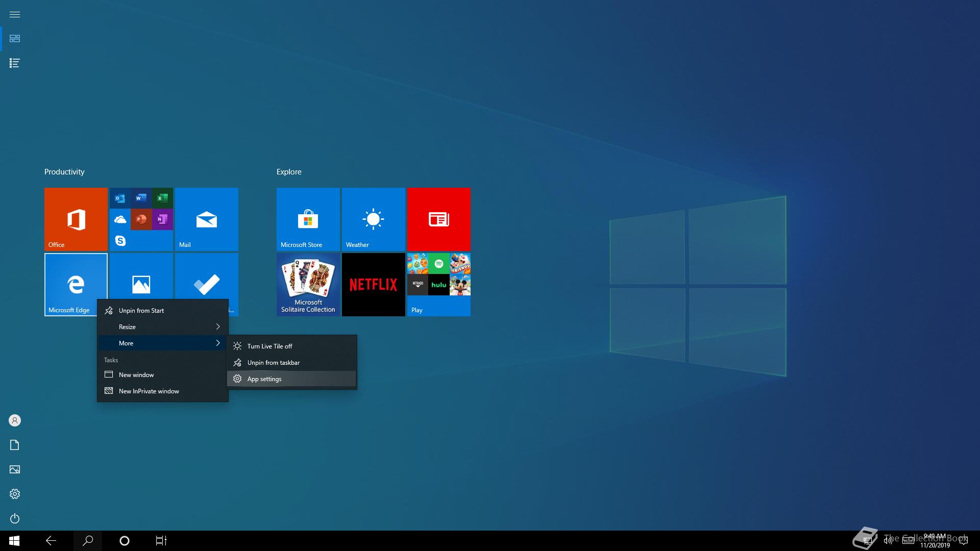Open taskbar Search
The image size is (980, 551).
point(88,541)
